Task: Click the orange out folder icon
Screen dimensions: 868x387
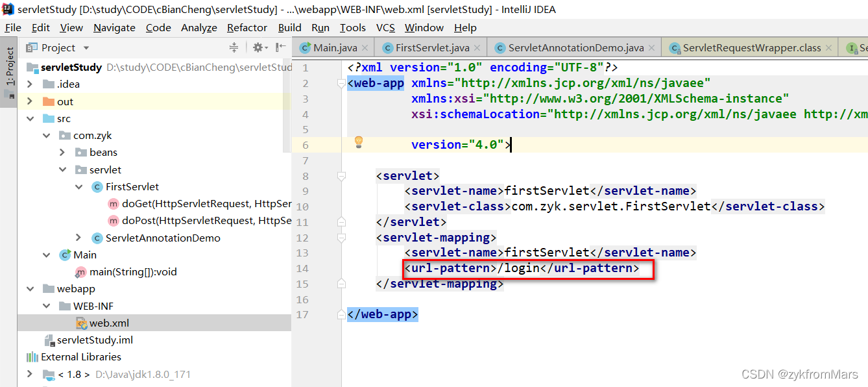Action: point(48,101)
